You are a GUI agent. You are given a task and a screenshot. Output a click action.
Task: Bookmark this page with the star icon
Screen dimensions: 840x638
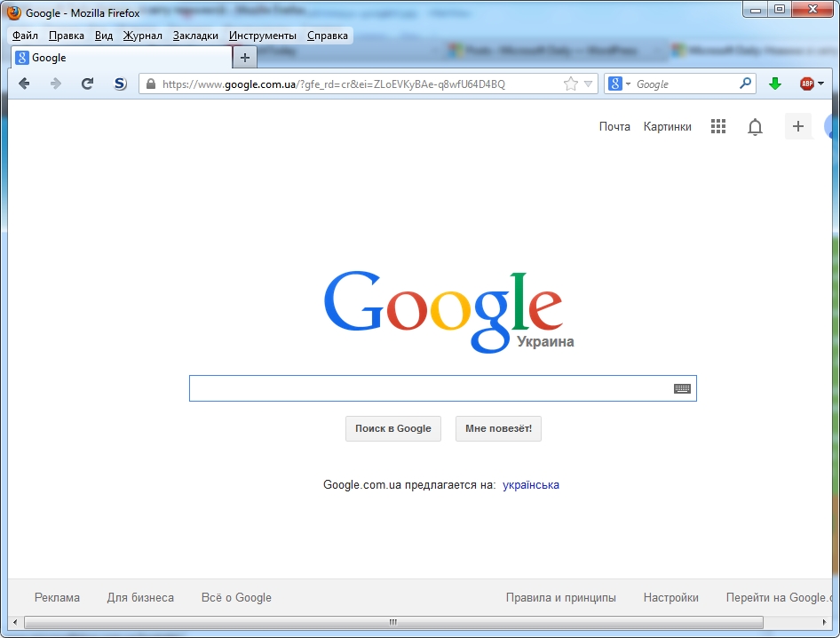(570, 84)
